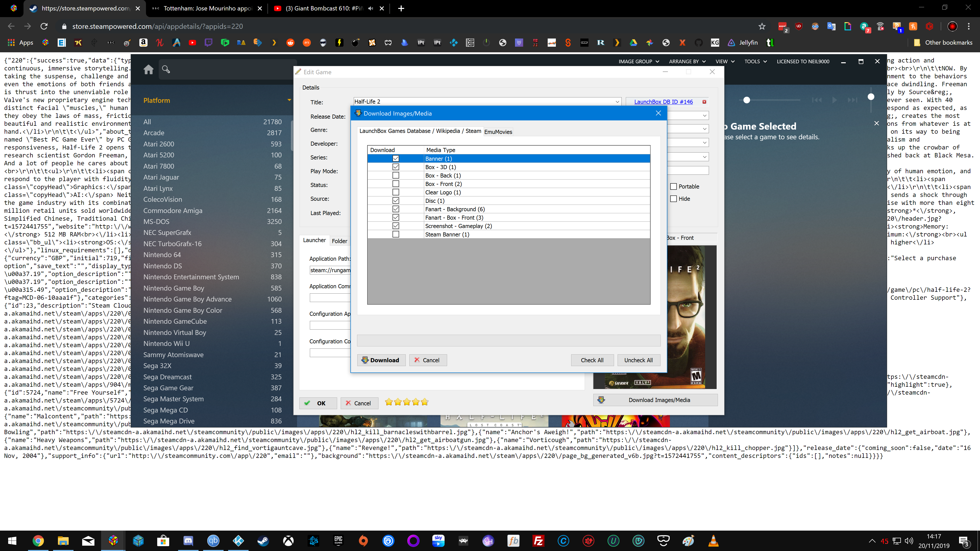This screenshot has height=551, width=980.
Task: Switch to the Folder tab
Action: (339, 241)
